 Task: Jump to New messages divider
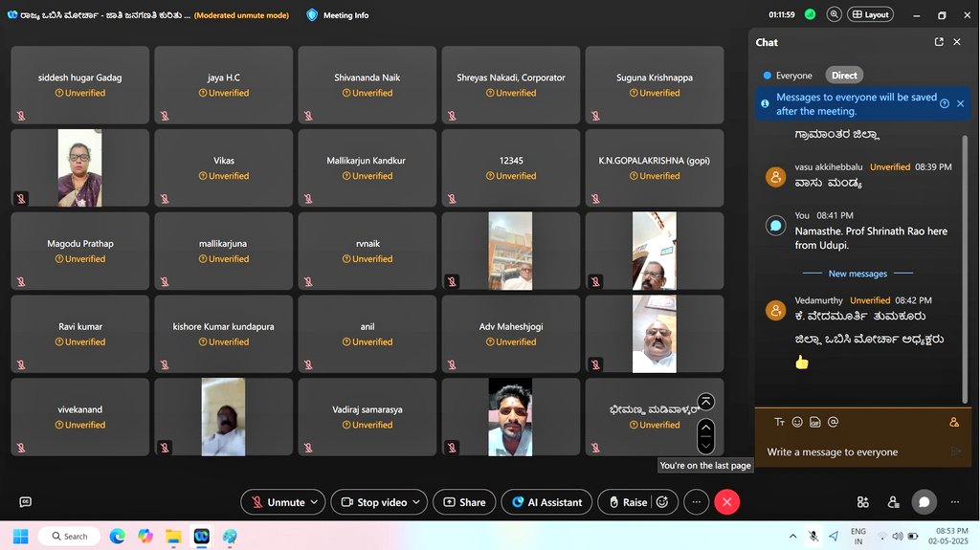tap(857, 274)
